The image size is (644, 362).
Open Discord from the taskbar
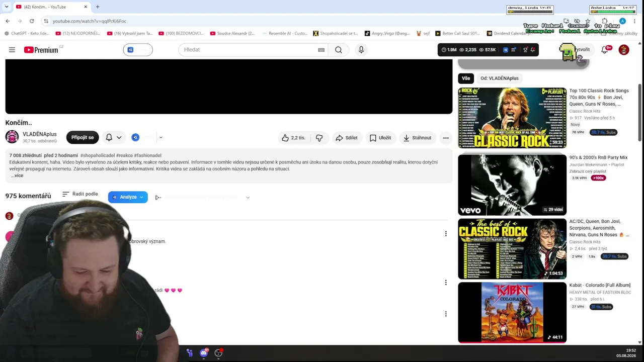[x=204, y=353]
